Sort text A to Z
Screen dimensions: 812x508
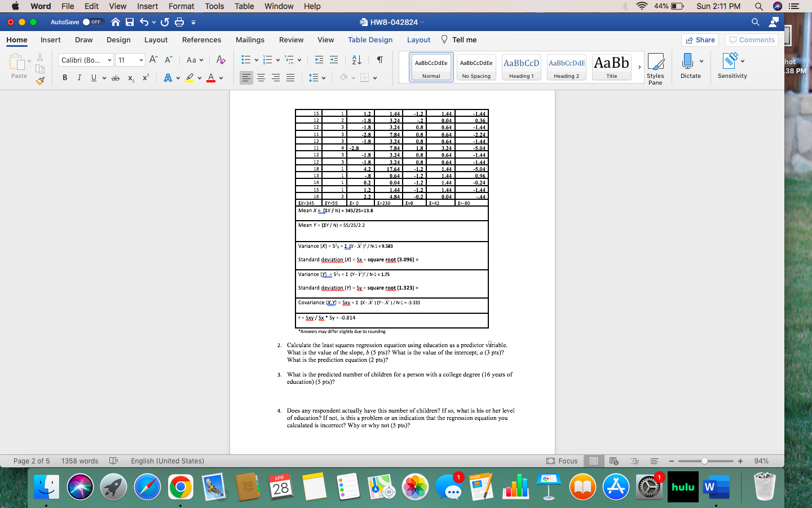pyautogui.click(x=356, y=60)
